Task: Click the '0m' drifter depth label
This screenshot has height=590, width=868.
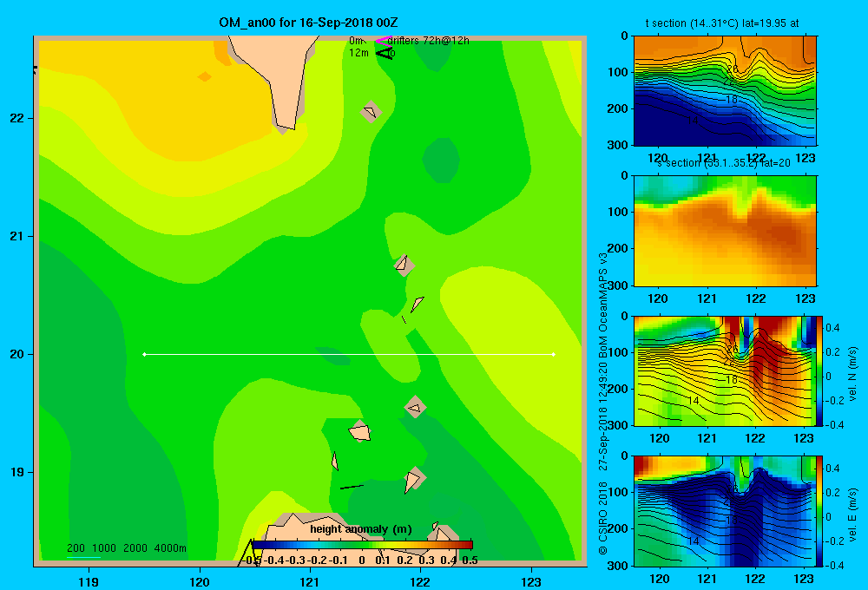Action: pos(356,41)
